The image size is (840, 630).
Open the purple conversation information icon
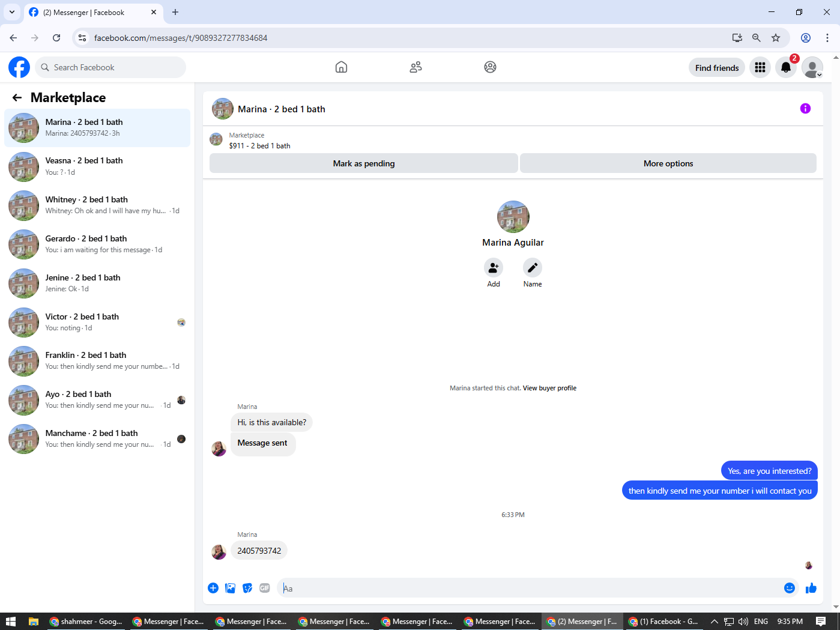805,109
